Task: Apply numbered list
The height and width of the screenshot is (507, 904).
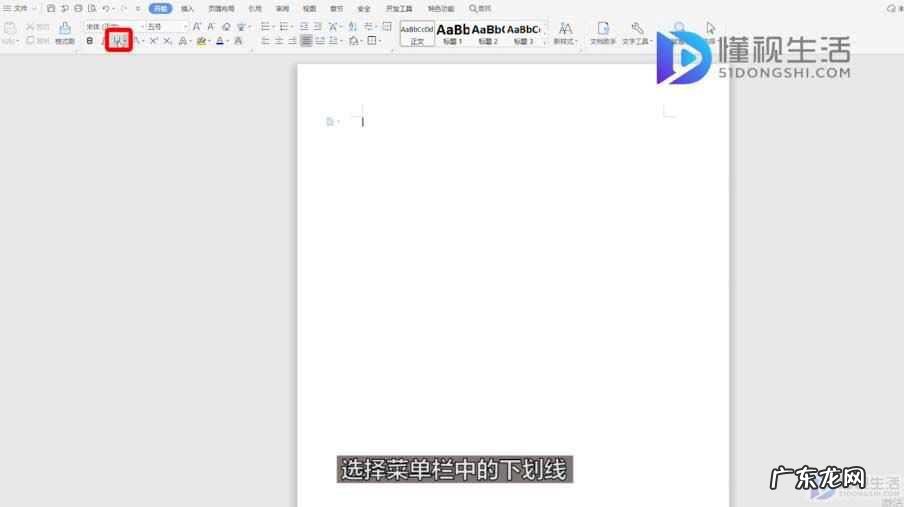Action: 283,27
